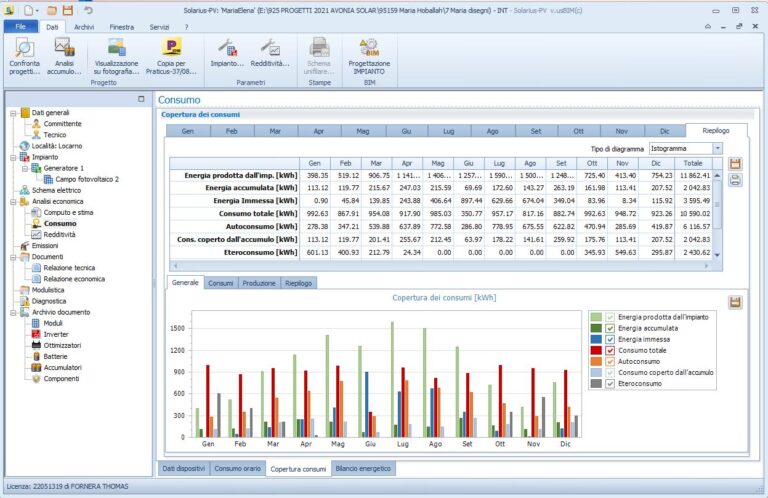Click table vertical scrollbar down arrow
Image resolution: width=768 pixels, height=498 pixels.
pos(717,255)
